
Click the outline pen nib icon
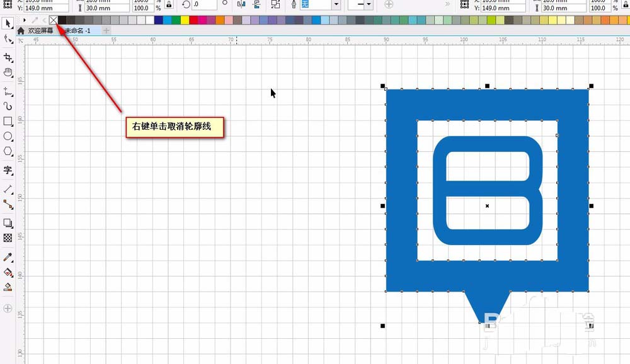coord(294,4)
